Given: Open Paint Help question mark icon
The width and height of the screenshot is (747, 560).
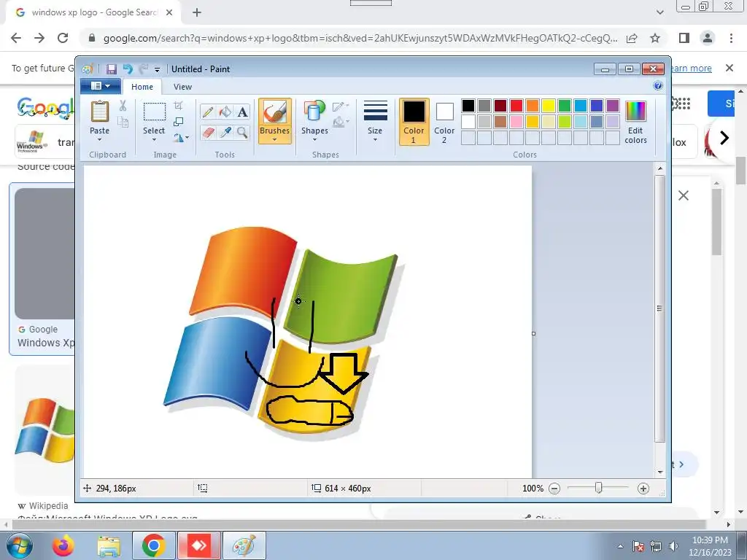Looking at the screenshot, I should tap(658, 86).
